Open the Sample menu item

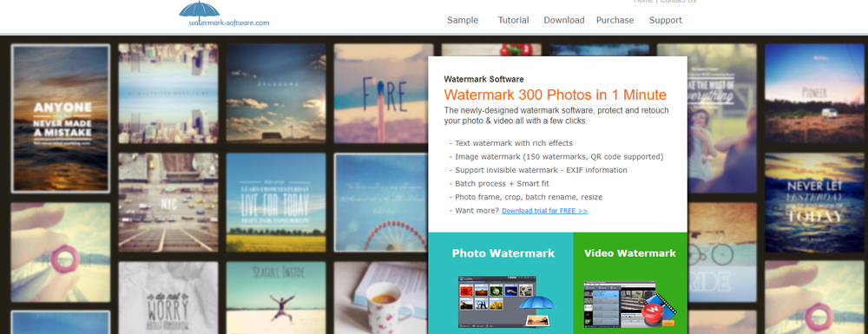coord(463,20)
